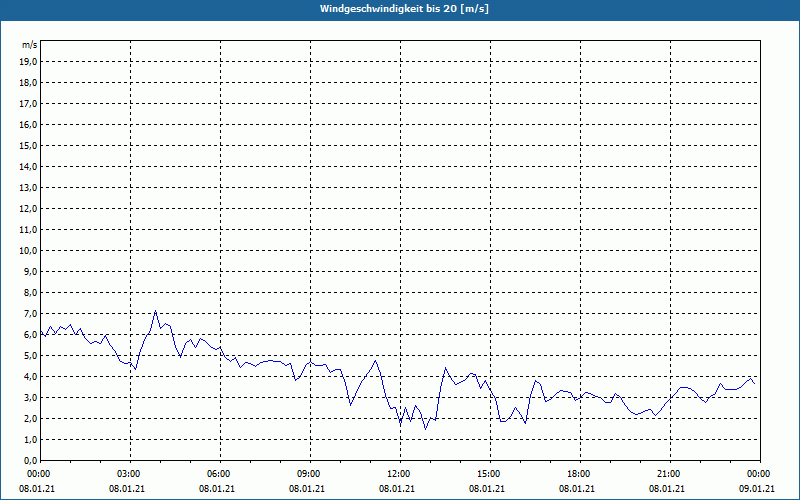Select the "18,0" y-axis label

point(28,83)
